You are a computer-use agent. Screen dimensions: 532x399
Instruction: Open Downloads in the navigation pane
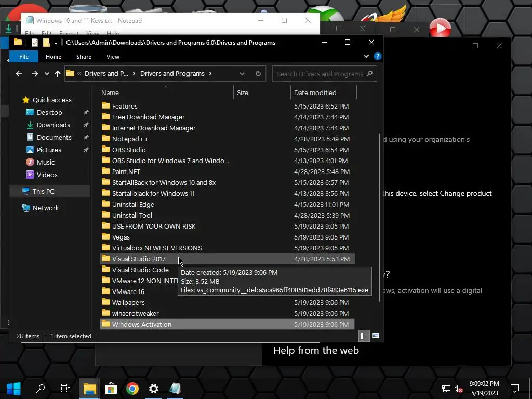pyautogui.click(x=54, y=125)
